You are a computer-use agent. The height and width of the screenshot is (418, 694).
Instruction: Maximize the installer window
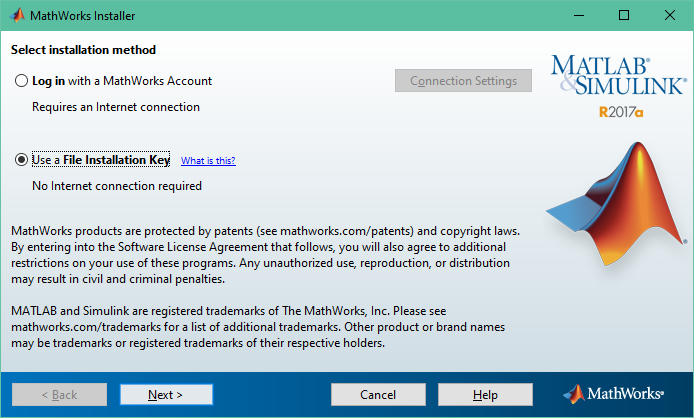(x=624, y=15)
